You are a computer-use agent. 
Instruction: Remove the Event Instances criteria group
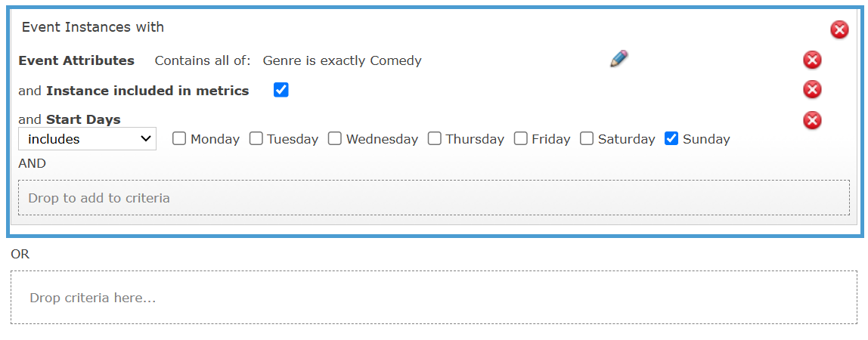click(839, 29)
